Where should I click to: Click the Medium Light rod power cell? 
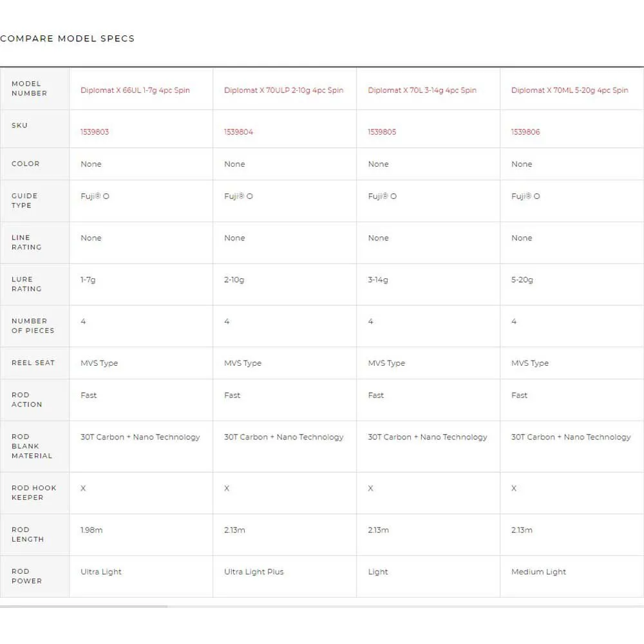click(538, 572)
